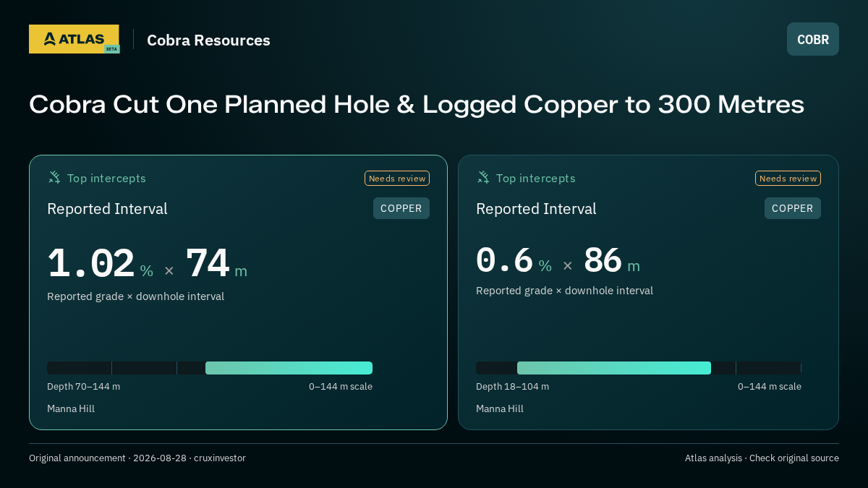
Task: Click Needs review badge in 0.6% card
Action: (x=788, y=179)
